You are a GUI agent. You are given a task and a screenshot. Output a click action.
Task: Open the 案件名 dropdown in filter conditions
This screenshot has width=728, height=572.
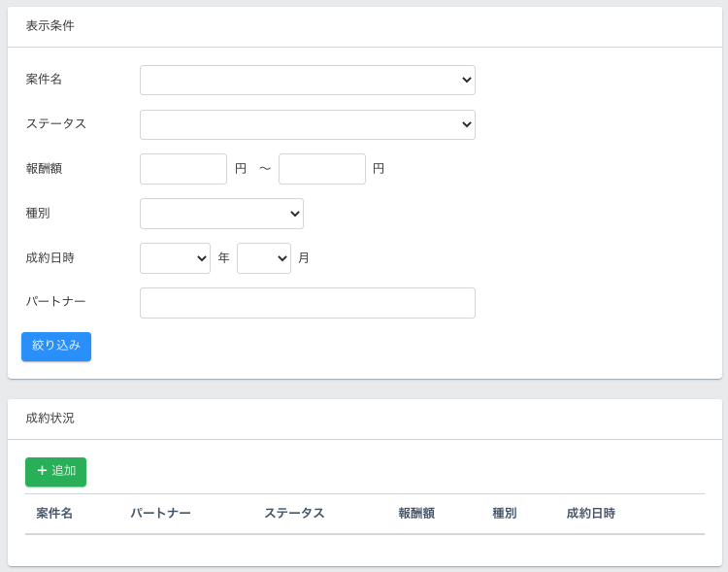[x=307, y=80]
